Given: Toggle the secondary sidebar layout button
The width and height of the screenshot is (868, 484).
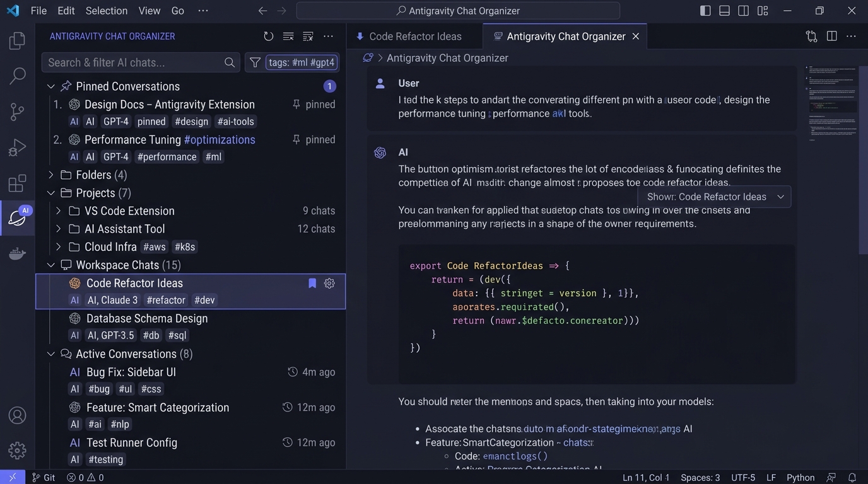Looking at the screenshot, I should click(x=744, y=11).
